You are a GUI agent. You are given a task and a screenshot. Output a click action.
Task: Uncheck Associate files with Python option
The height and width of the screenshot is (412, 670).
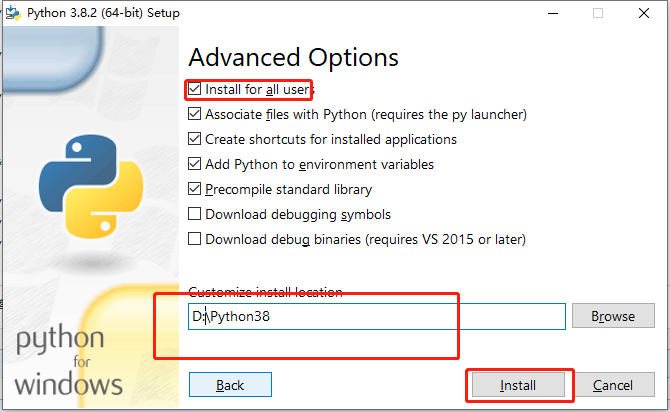(x=194, y=114)
